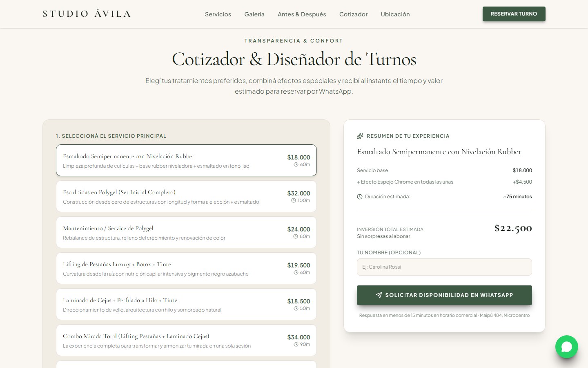
Task: Select Esmaltado Semipermanente con Nivelación Rubber service
Action: tap(186, 160)
